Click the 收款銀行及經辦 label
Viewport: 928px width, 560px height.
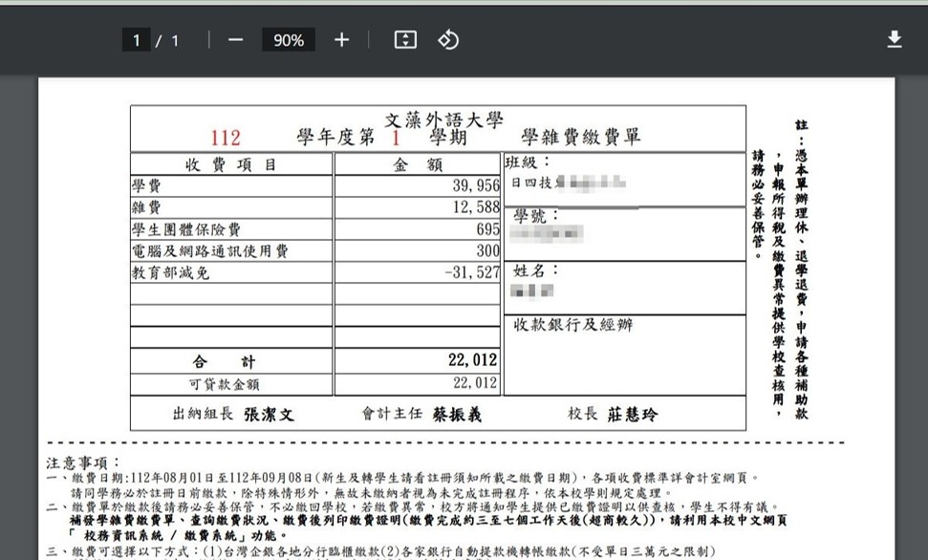coord(572,324)
